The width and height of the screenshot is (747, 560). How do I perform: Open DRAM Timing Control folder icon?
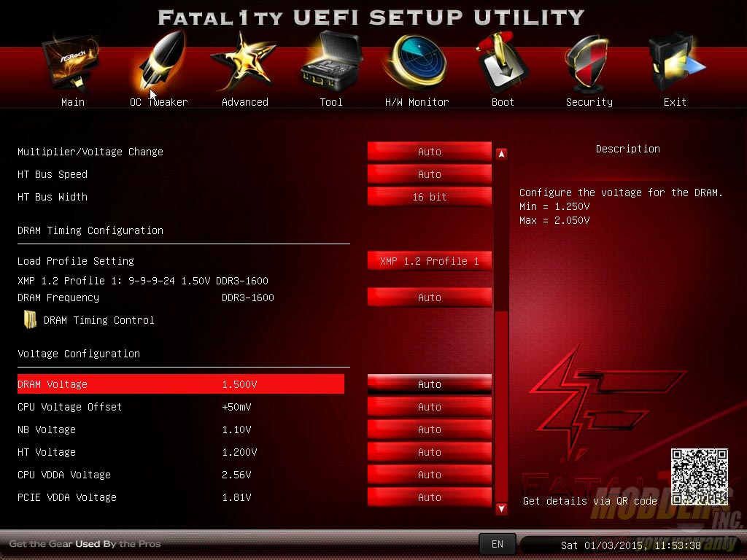(x=30, y=319)
